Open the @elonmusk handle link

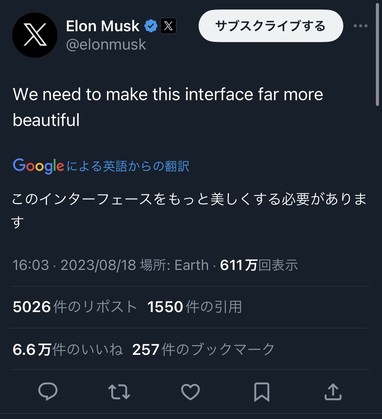click(106, 45)
